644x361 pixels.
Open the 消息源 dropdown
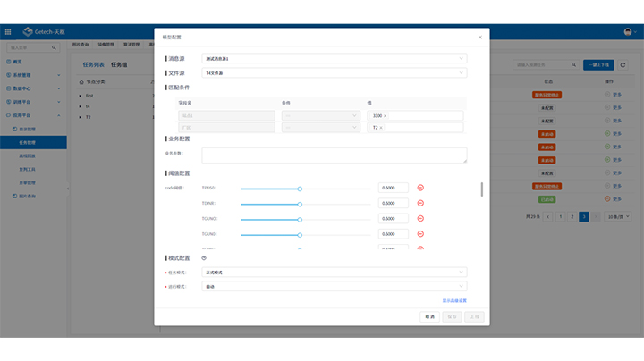(335, 59)
